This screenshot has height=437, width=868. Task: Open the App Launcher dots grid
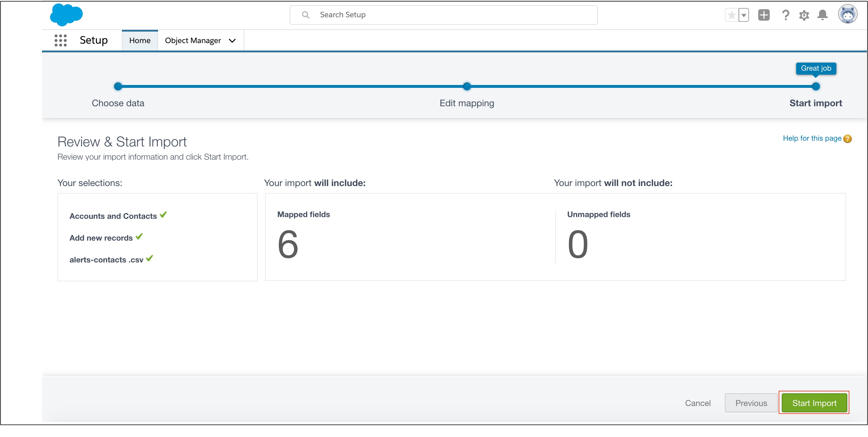pos(61,40)
